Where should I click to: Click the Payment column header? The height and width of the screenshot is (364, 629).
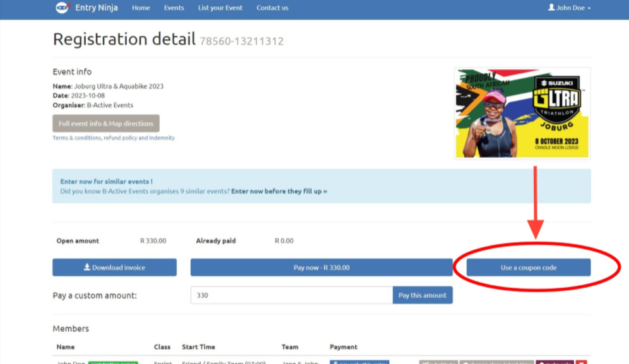tap(343, 347)
